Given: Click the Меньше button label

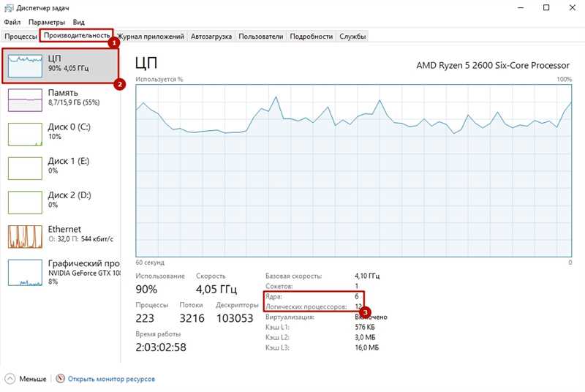Looking at the screenshot, I should pyautogui.click(x=33, y=379).
